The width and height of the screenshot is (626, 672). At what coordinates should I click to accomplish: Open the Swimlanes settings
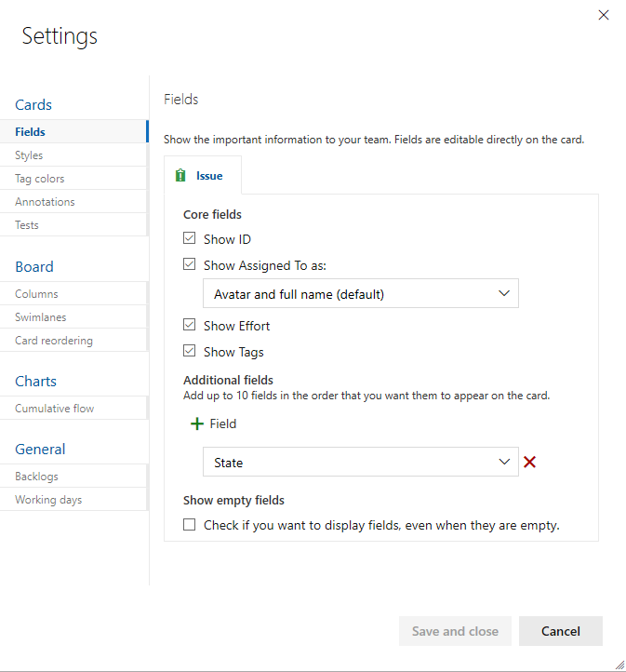coord(73,316)
